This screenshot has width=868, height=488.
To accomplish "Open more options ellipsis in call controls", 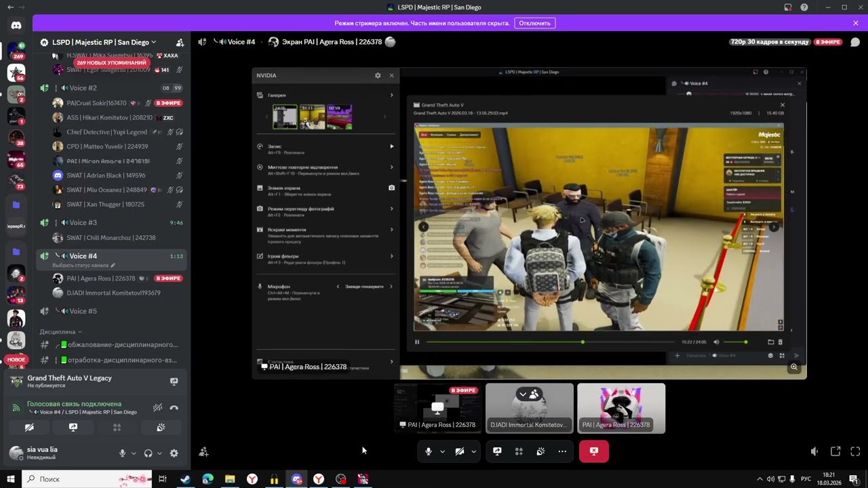I will [x=562, y=451].
